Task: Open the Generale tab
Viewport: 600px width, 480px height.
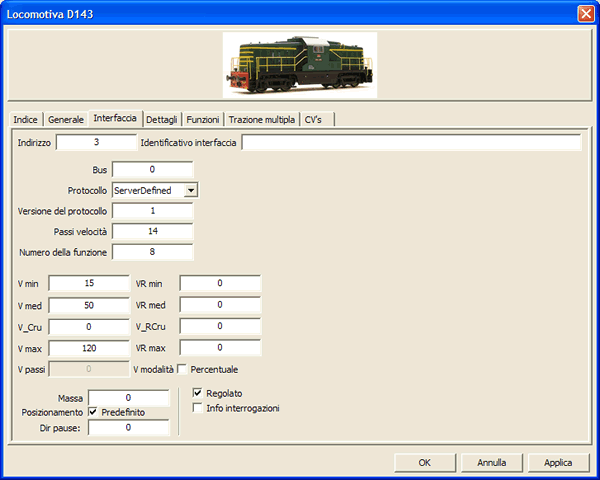Action: pos(66,119)
